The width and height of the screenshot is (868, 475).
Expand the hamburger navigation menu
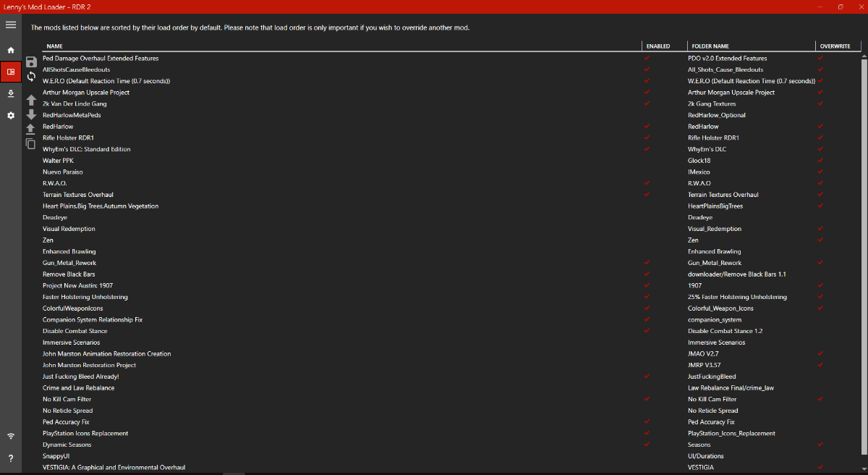[x=11, y=25]
